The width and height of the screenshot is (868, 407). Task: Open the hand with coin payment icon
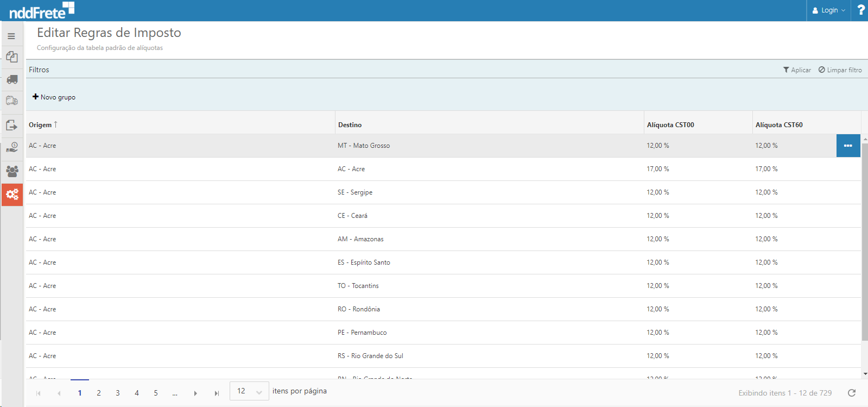(x=12, y=148)
